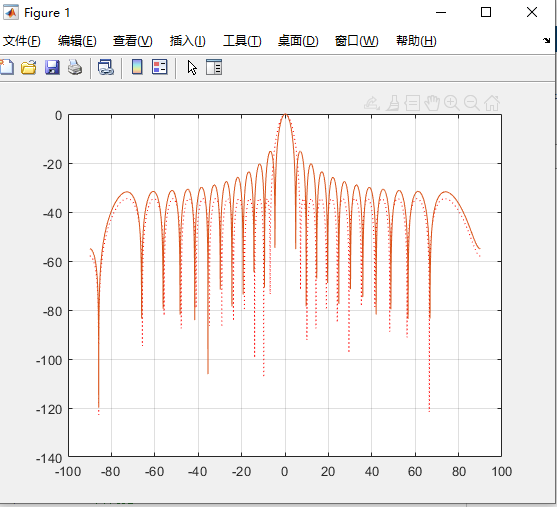Viewport: 557px width, 507px height.
Task: Insert a colorbar from the toolbar
Action: coord(137,67)
